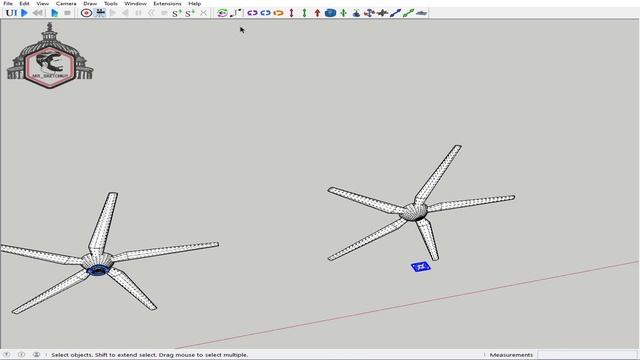The image size is (640, 360).
Task: Click the curve path icon with dots
Action: (x=236, y=13)
